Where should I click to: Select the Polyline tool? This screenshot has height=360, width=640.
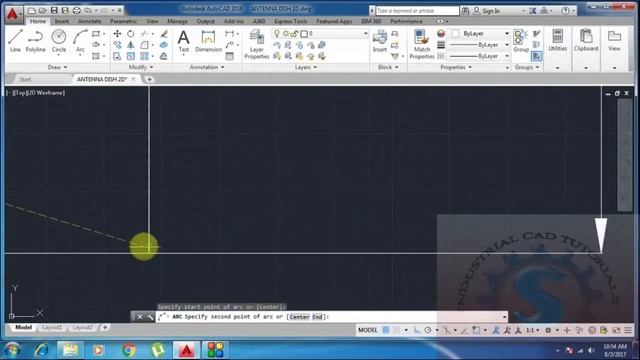coord(36,41)
